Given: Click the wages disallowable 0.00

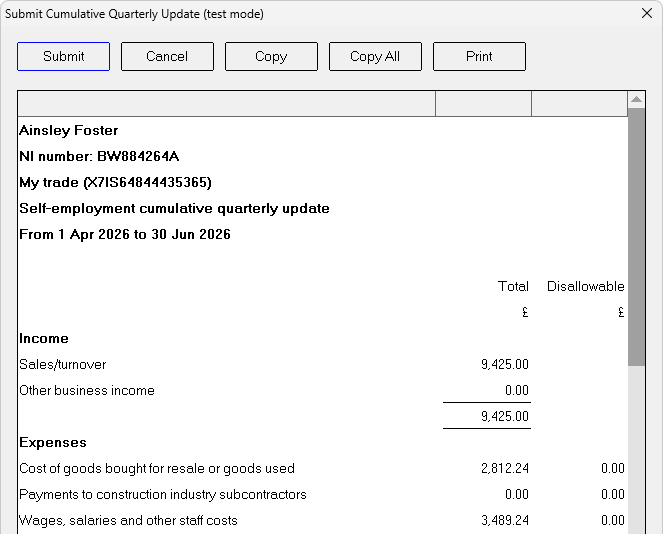Looking at the screenshot, I should 613,520.
